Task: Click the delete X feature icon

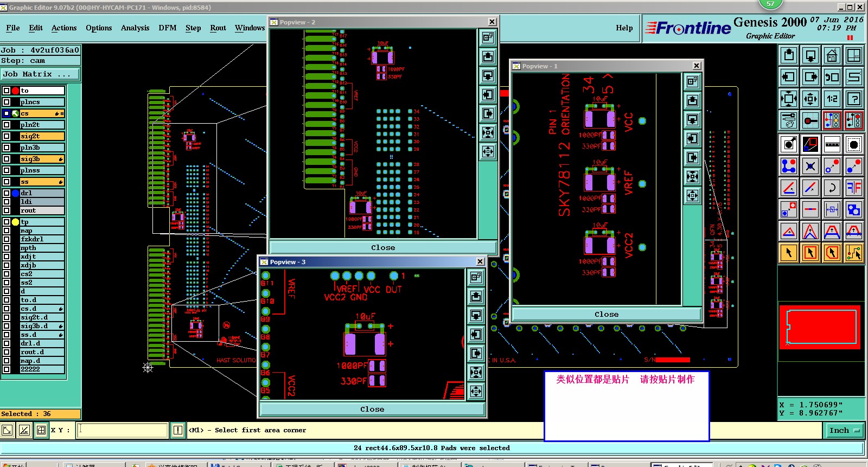Action: 810,166
